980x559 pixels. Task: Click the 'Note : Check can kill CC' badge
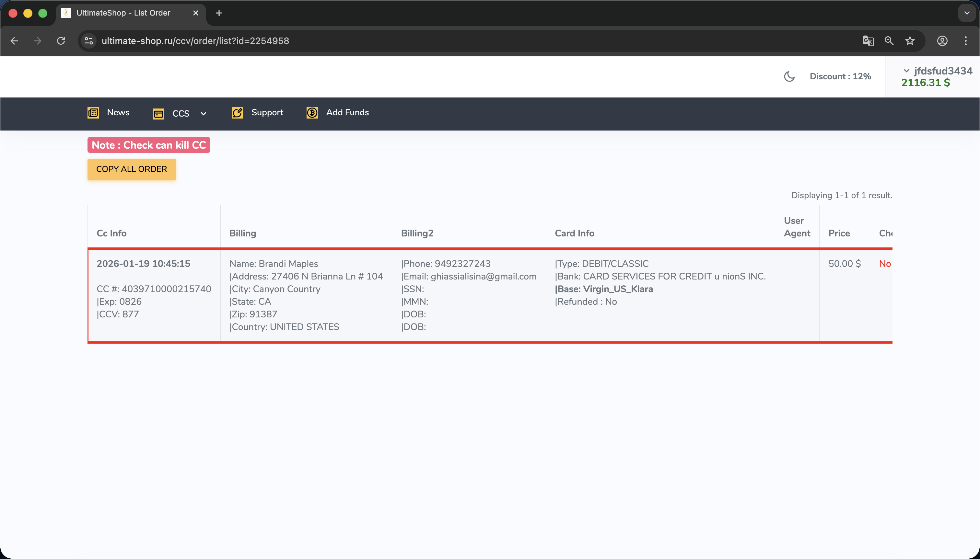coord(149,145)
